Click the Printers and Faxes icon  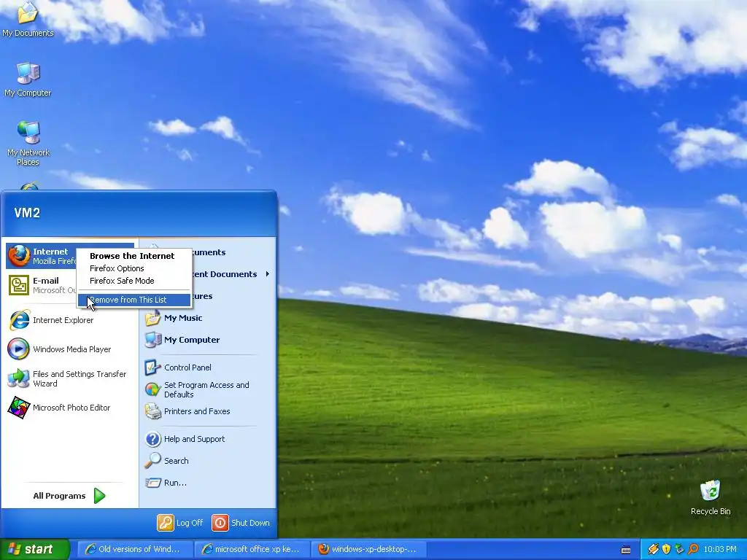[153, 411]
